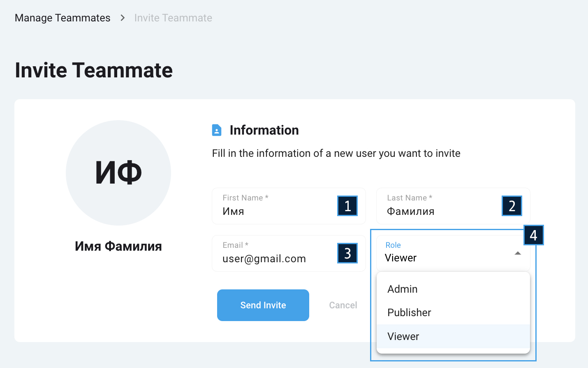Viewport: 588px width, 368px height.
Task: Click numbered marker 3 badge
Action: [347, 253]
